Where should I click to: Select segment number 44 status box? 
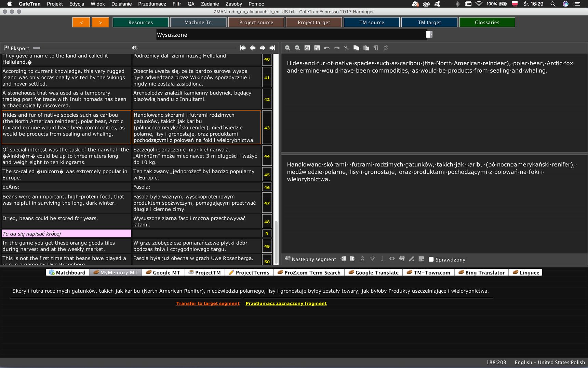coord(267,156)
